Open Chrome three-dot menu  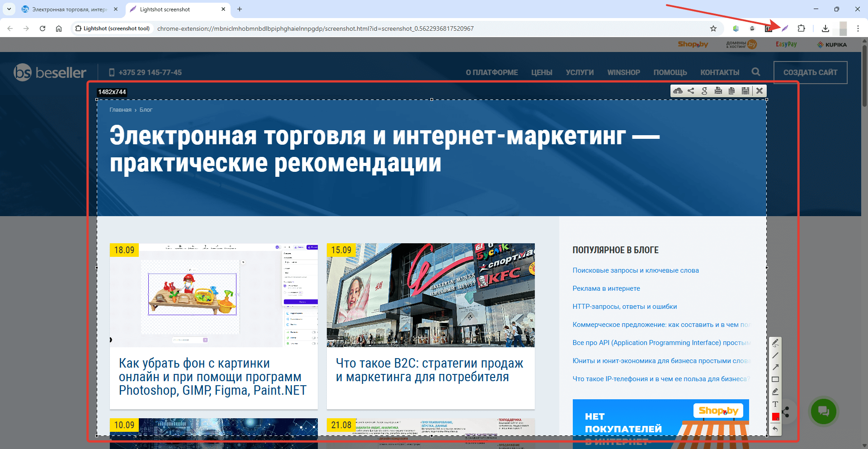(x=858, y=28)
